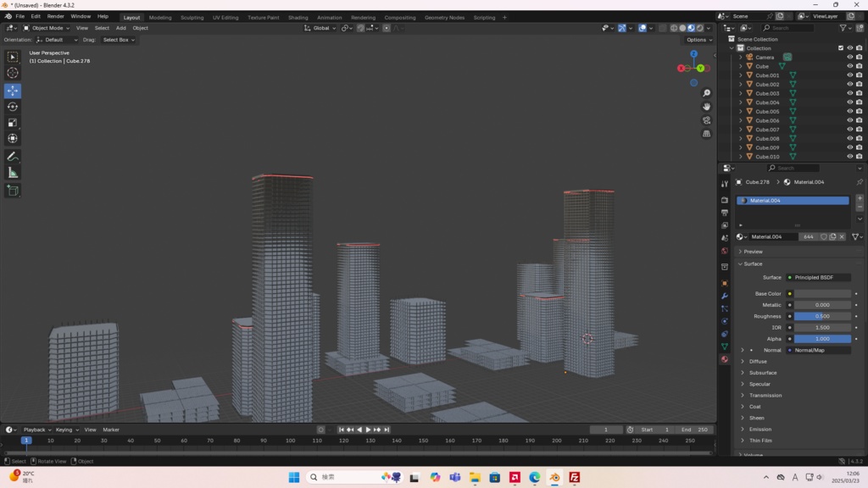Open the Modifiers properties tab

click(x=725, y=296)
